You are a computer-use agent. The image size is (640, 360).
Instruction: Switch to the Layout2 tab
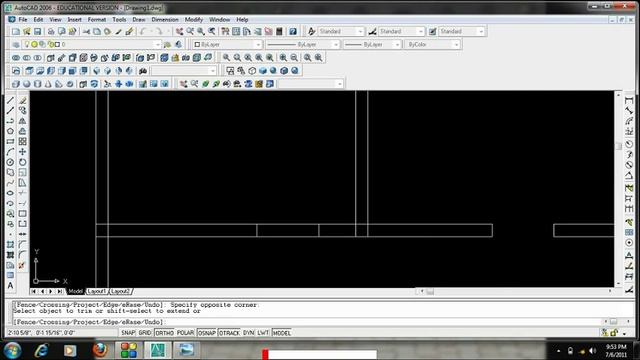[x=120, y=291]
